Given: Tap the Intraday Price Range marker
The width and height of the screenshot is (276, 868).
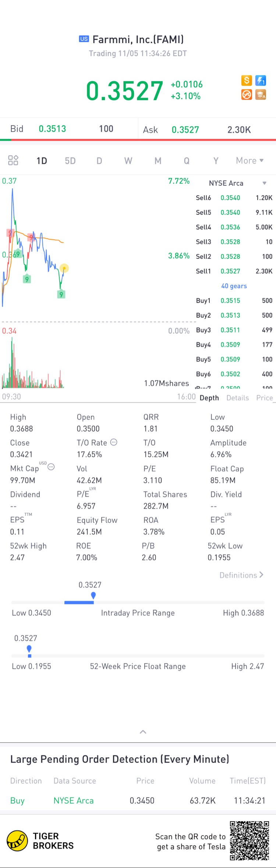Looking at the screenshot, I should (93, 596).
